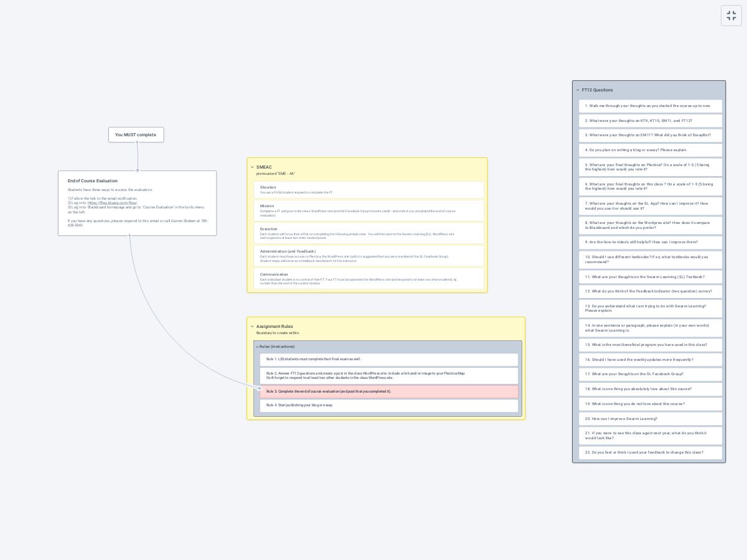Select the End of Course Evaluation title
Viewport: 747px width, 560px height.
pos(93,181)
